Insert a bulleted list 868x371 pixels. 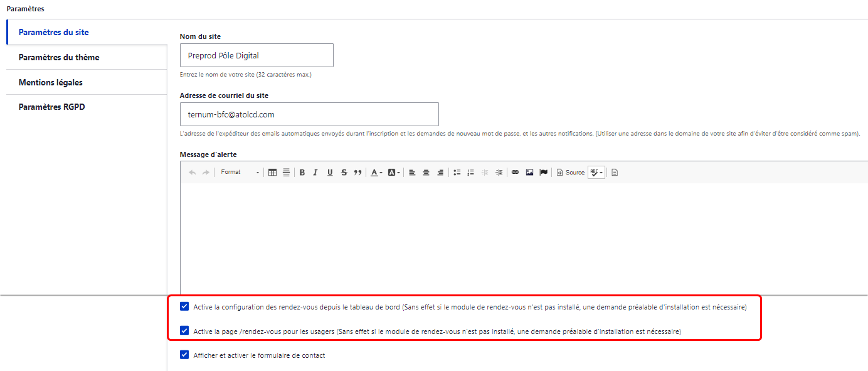coord(457,173)
